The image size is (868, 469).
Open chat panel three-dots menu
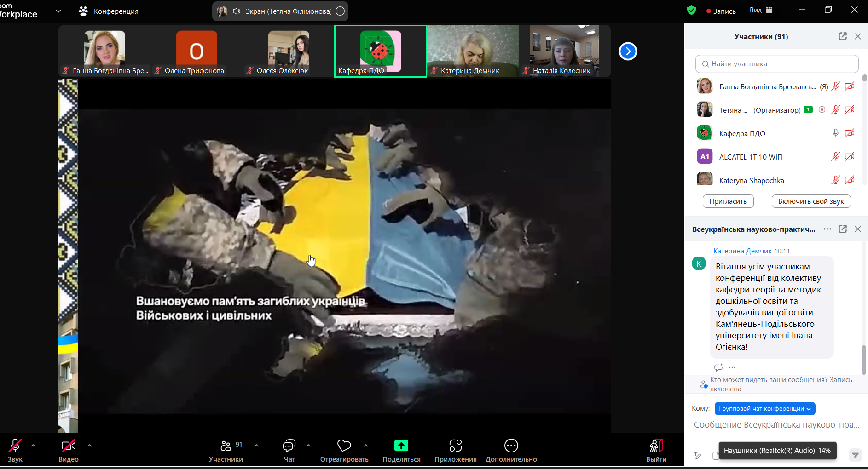[x=827, y=229]
